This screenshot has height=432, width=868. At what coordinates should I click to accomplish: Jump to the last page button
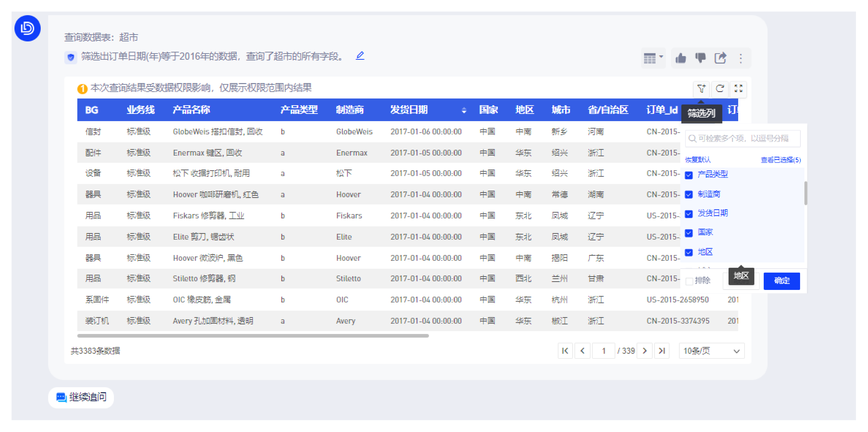click(x=662, y=351)
